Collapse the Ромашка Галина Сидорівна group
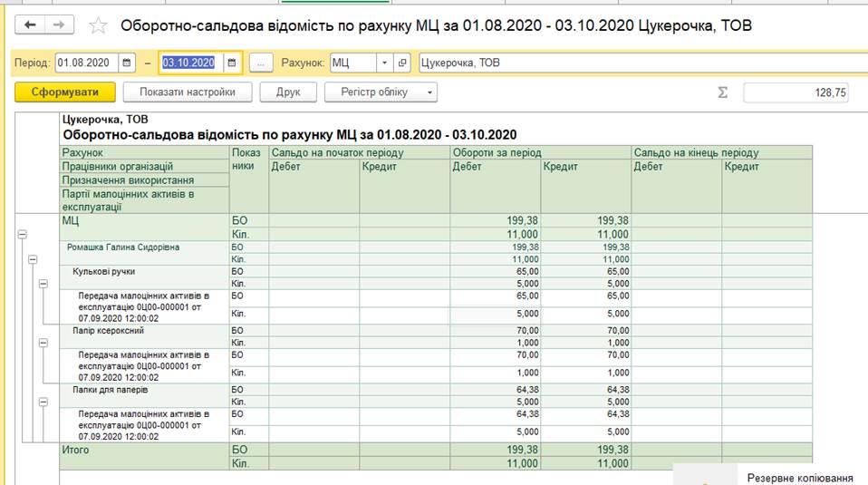 33,259
